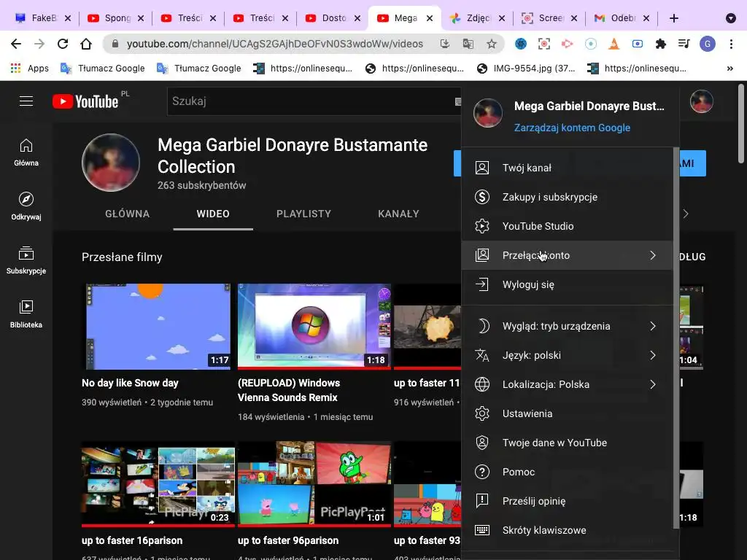The width and height of the screenshot is (747, 560).
Task: Show more channel tabs with the right chevron
Action: 686,214
